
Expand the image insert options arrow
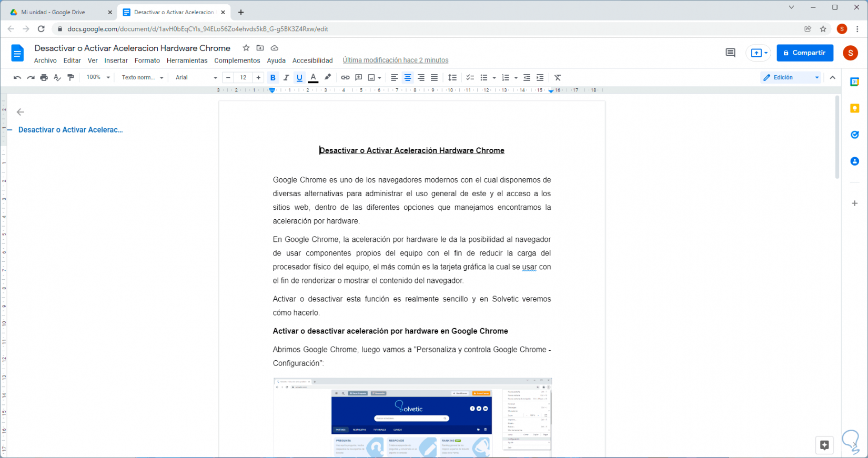point(380,78)
